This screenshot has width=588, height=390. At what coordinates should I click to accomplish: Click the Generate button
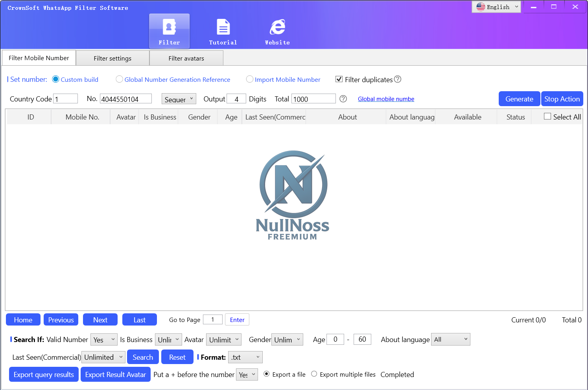pos(519,99)
